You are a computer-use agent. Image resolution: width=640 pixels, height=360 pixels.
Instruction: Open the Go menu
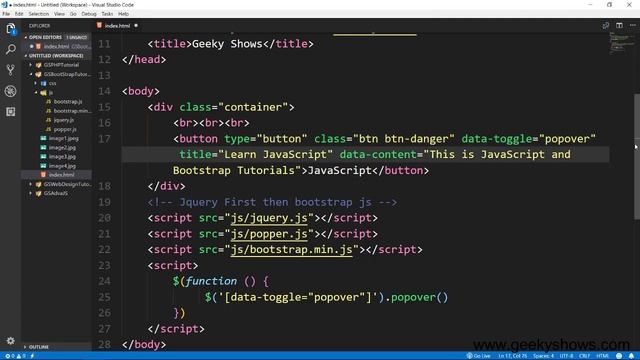tap(73, 14)
